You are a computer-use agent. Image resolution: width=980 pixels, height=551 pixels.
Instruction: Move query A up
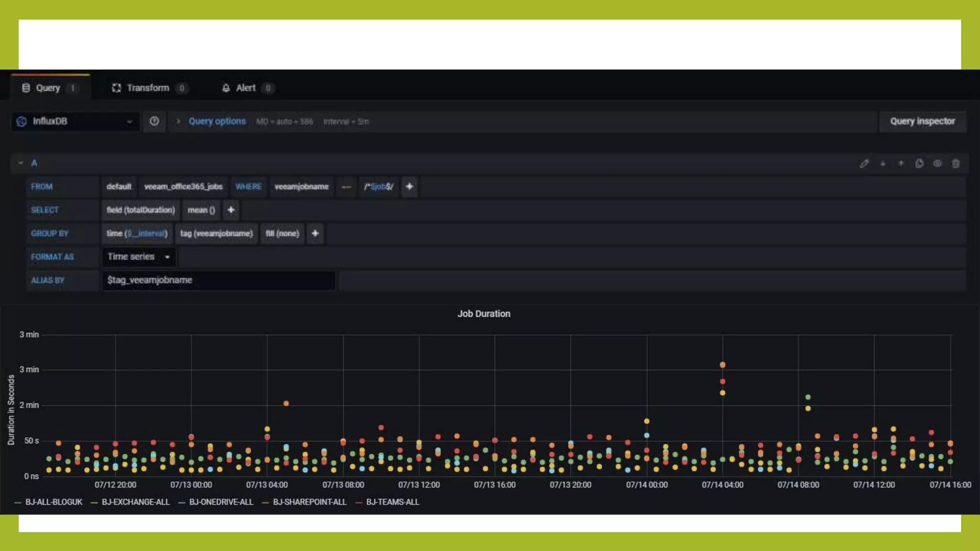click(901, 164)
